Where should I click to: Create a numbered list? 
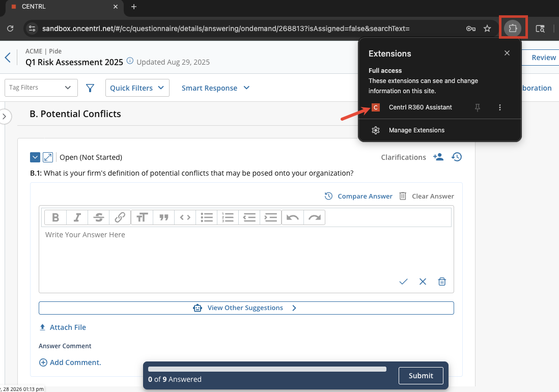tap(228, 217)
